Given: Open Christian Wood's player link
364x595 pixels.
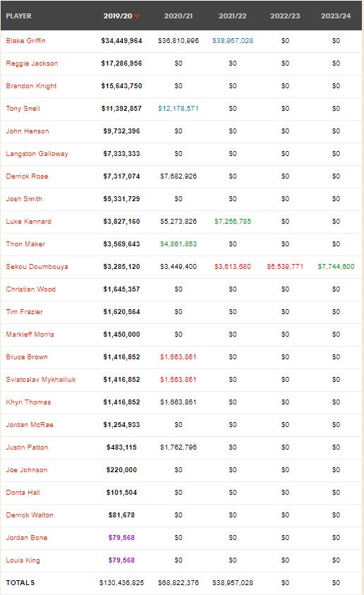Looking at the screenshot, I should point(31,289).
